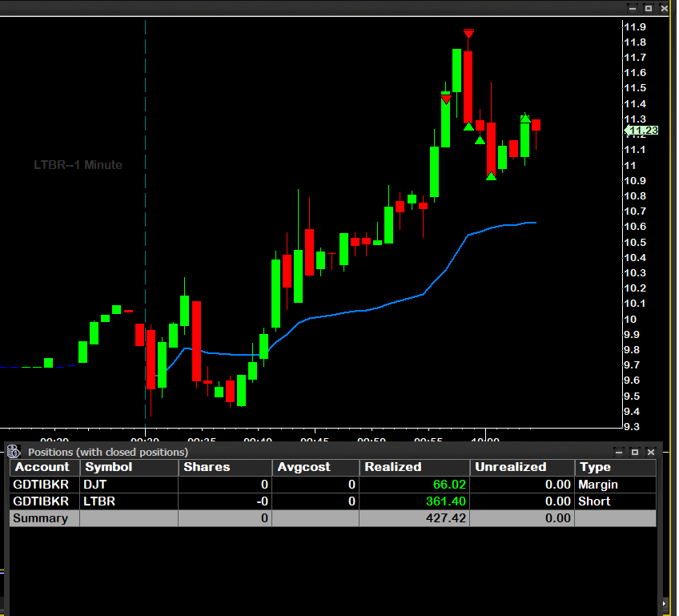
Task: Sort by the Realized column header
Action: coord(415,467)
